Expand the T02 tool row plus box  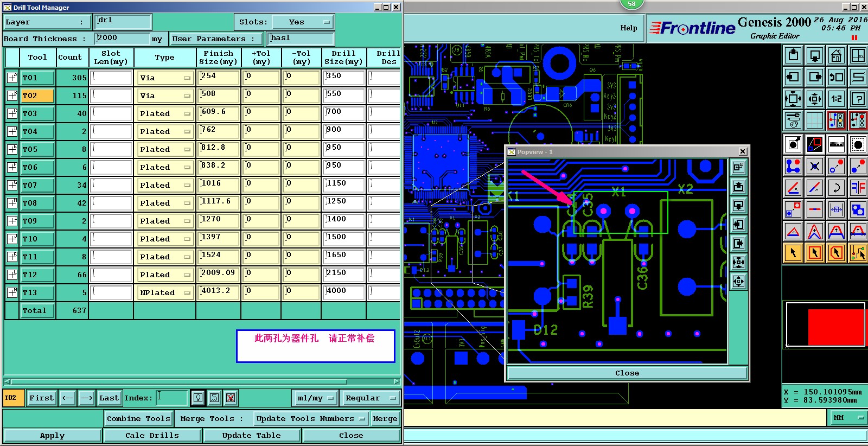point(12,95)
